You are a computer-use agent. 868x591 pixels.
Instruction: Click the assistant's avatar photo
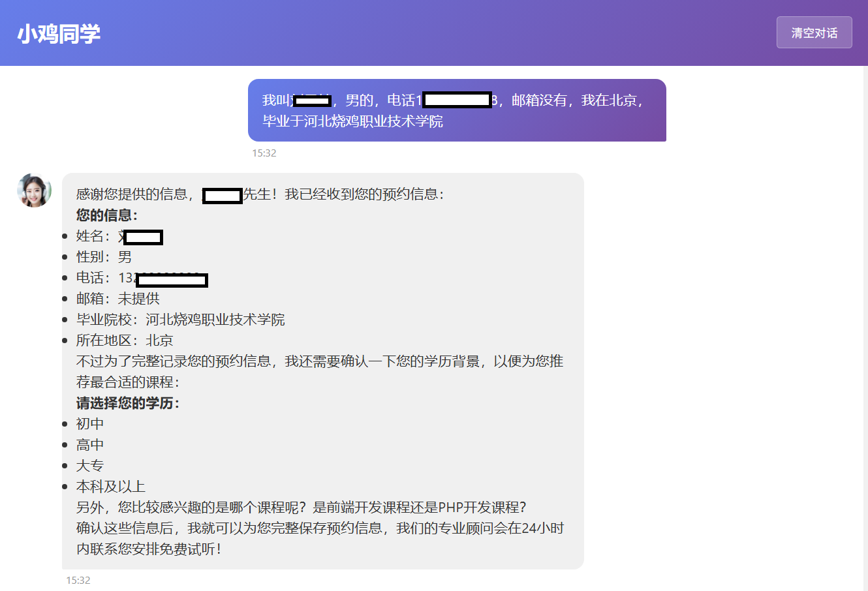(x=34, y=190)
